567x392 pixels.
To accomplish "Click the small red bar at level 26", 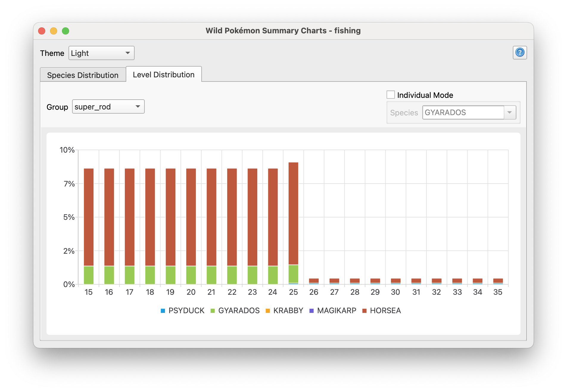I will pyautogui.click(x=314, y=280).
